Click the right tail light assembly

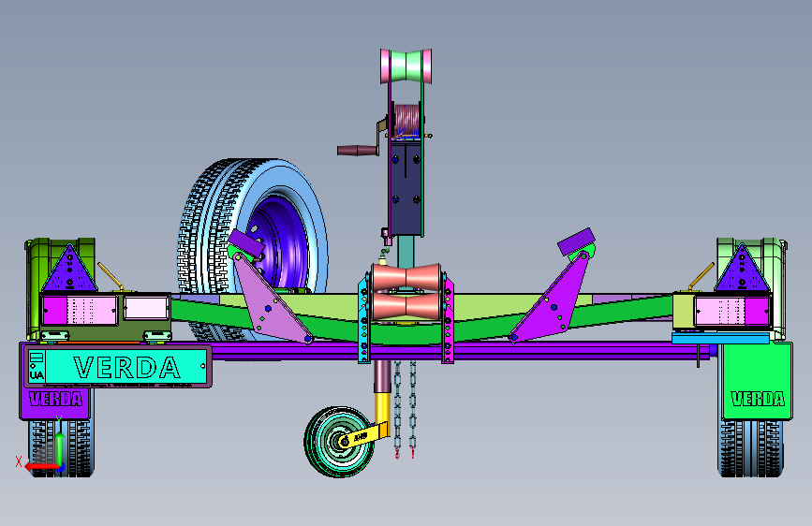click(732, 311)
